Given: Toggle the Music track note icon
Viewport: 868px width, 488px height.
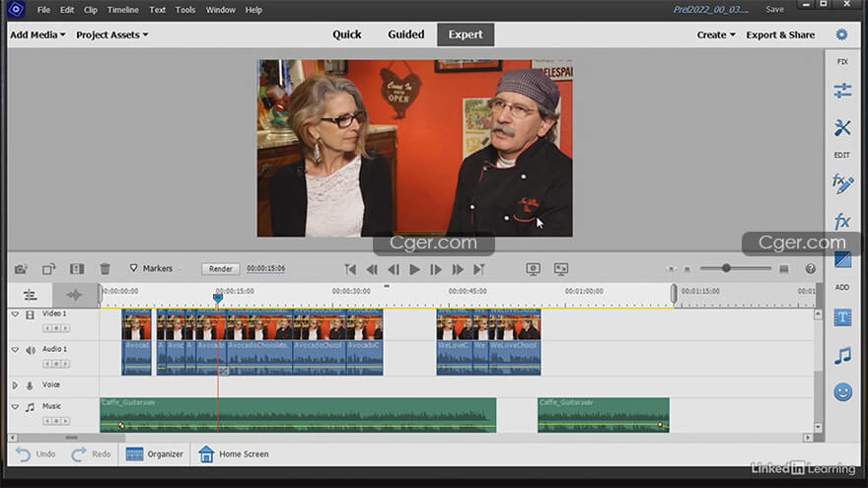Looking at the screenshot, I should pos(30,407).
